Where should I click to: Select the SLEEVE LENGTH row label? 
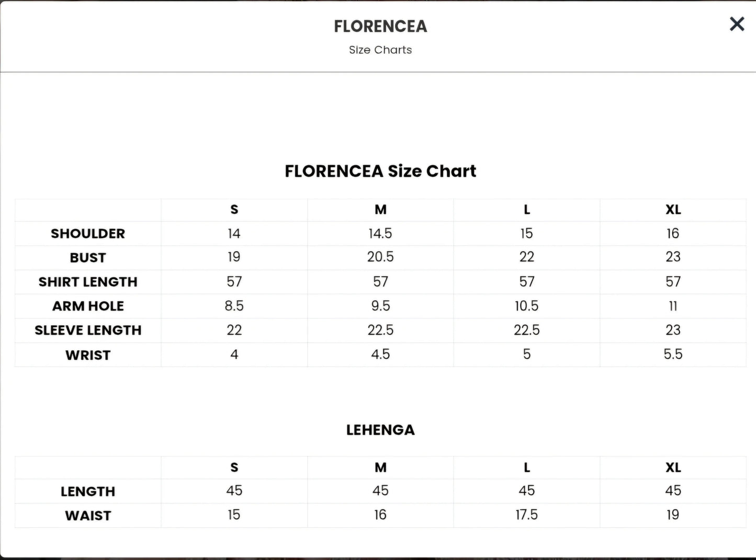point(88,330)
